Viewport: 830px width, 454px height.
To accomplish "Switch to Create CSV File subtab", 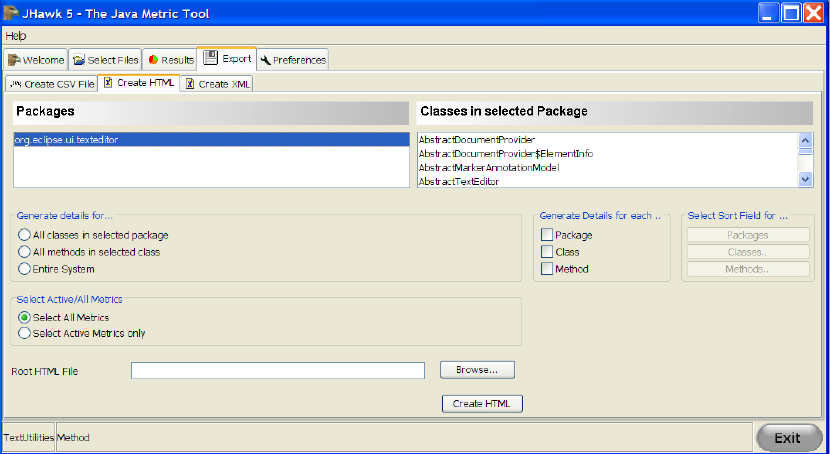I will (52, 84).
